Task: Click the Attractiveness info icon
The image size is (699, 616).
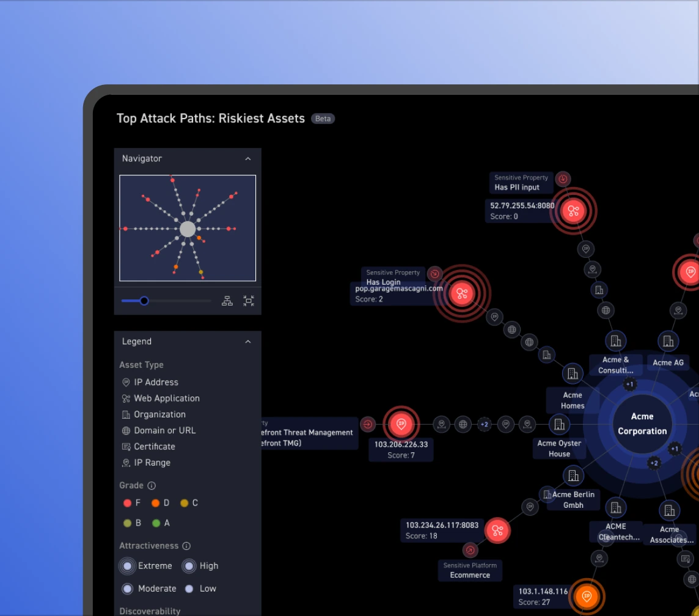Action: click(x=186, y=546)
